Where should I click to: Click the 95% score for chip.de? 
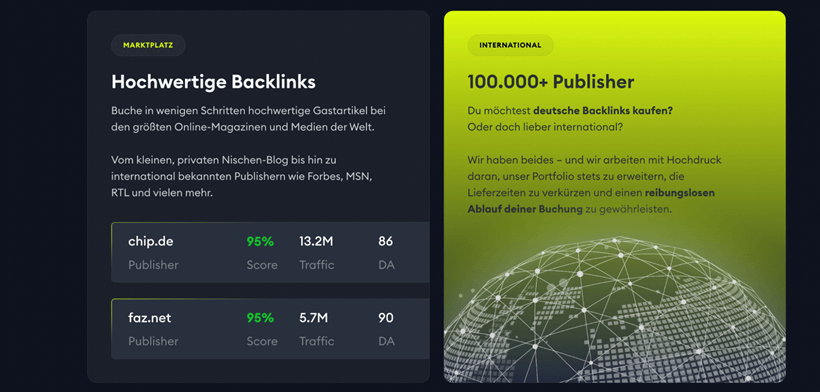(260, 241)
